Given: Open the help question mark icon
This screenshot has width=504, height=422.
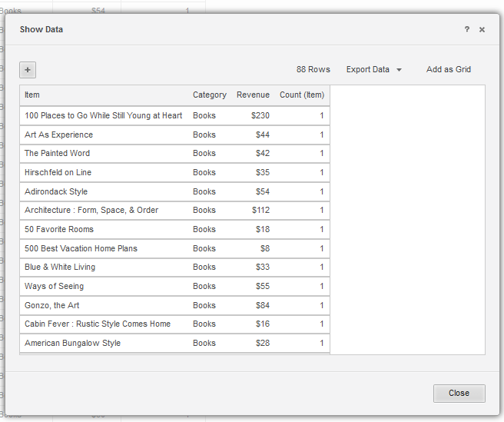Looking at the screenshot, I should pyautogui.click(x=466, y=29).
